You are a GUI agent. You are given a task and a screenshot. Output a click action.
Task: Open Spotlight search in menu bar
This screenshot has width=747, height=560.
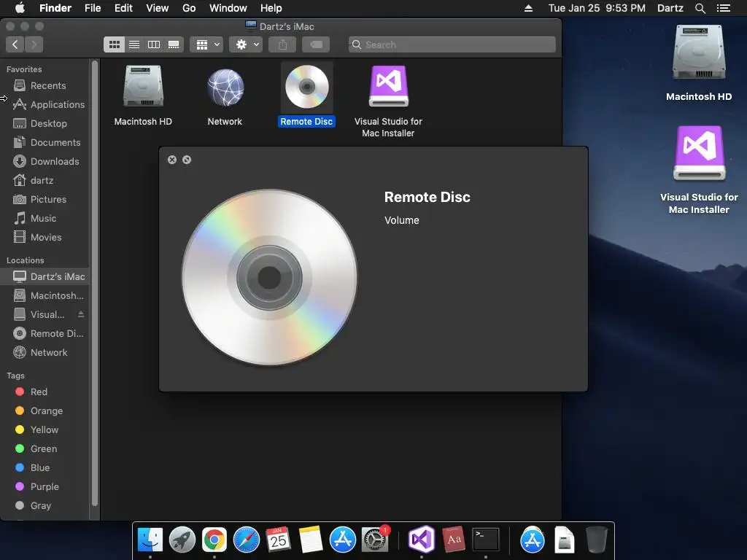[x=700, y=8]
